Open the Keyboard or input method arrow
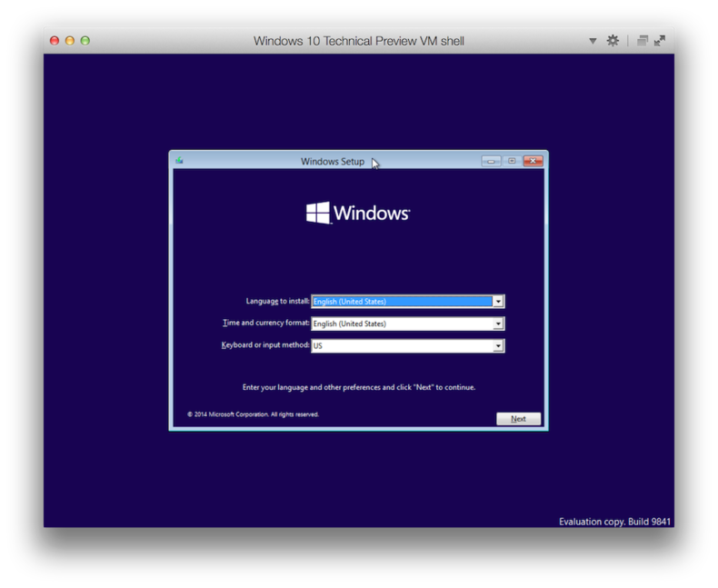Viewport: 718px width, 588px height. (498, 345)
